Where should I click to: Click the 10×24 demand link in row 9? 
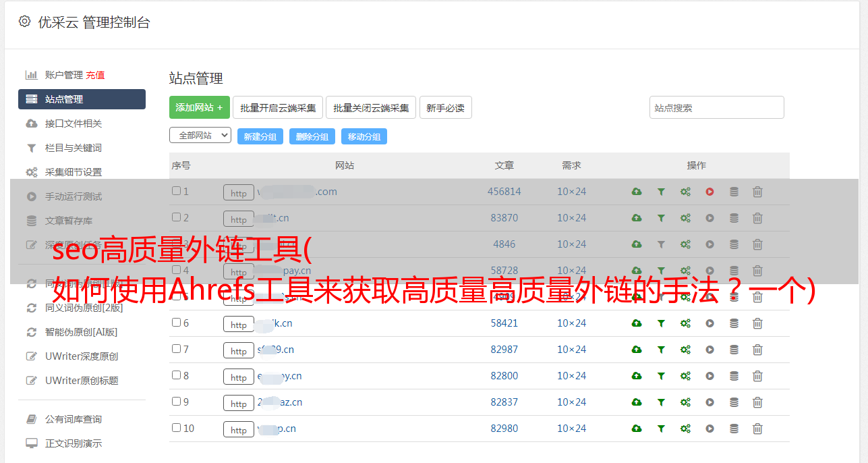tap(572, 402)
